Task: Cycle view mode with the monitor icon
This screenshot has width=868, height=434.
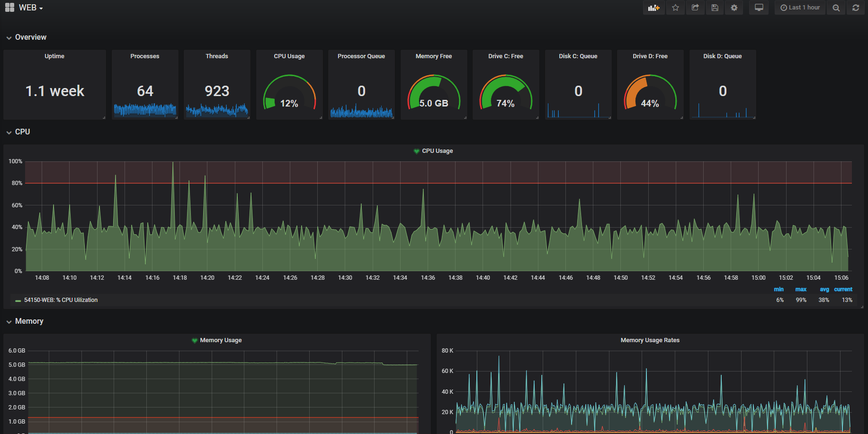Action: click(x=759, y=8)
